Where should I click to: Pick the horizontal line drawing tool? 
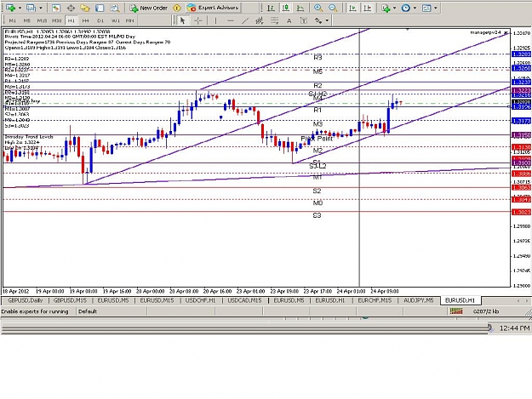click(231, 20)
